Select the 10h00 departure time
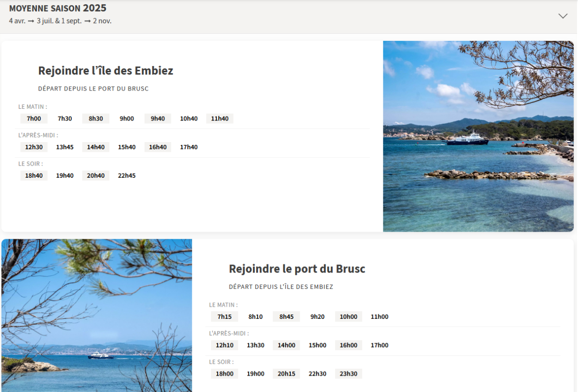The height and width of the screenshot is (392, 578). pyautogui.click(x=349, y=316)
